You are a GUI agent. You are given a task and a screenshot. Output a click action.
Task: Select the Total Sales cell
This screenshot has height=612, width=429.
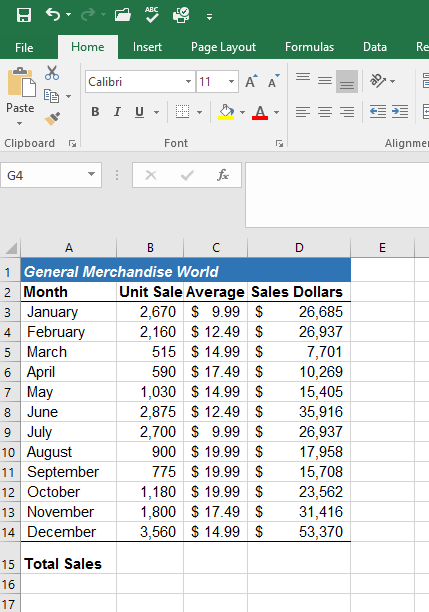click(69, 558)
